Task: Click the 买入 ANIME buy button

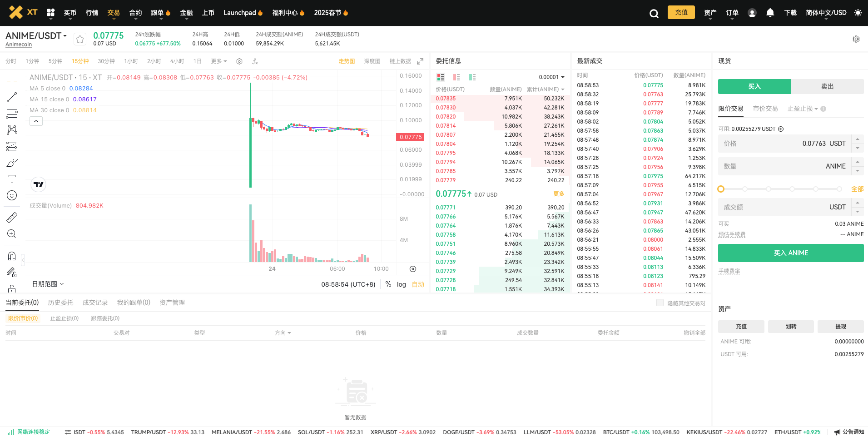Action: (x=791, y=253)
